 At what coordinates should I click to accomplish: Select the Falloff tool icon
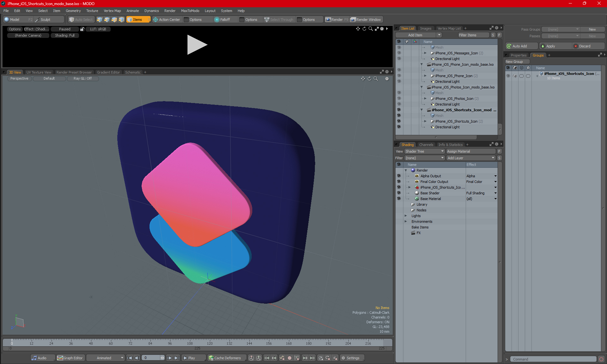click(x=217, y=20)
